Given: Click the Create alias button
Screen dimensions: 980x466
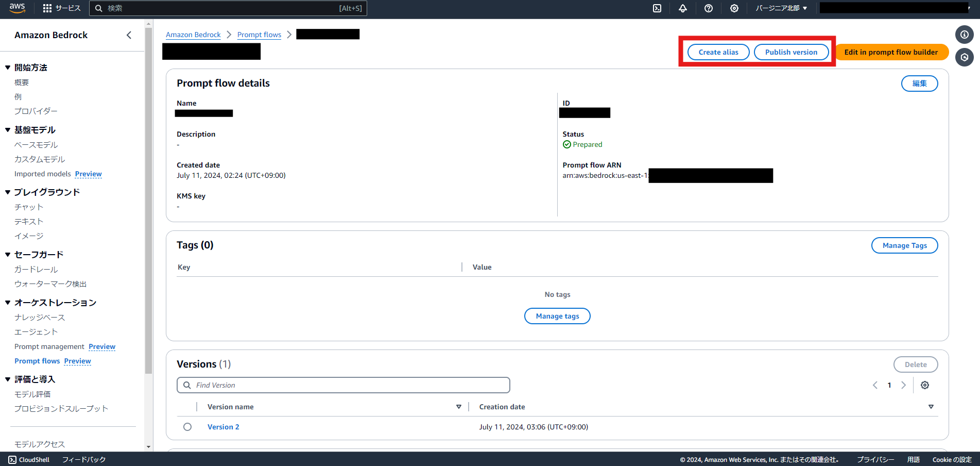Looking at the screenshot, I should point(718,52).
